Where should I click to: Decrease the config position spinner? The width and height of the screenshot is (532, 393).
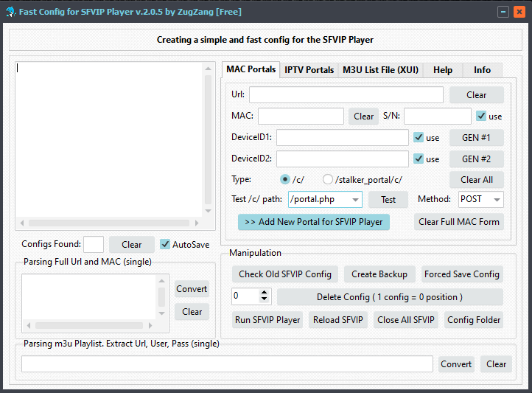click(264, 299)
